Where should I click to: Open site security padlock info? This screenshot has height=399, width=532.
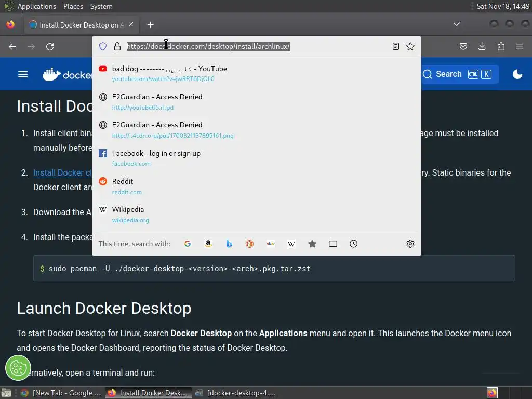tap(117, 46)
